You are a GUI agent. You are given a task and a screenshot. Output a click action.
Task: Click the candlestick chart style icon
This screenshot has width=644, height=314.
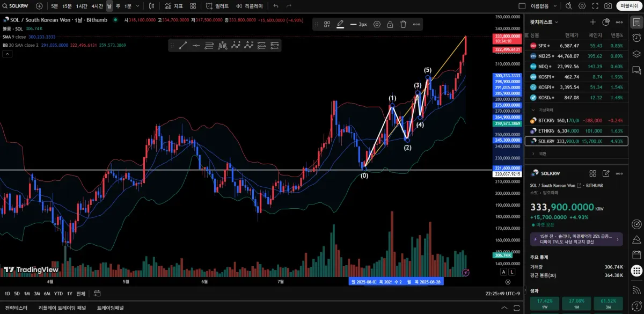152,6
